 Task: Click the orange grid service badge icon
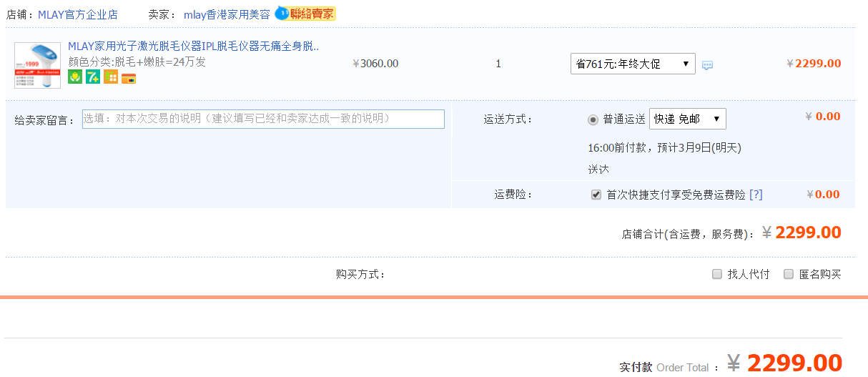tap(111, 77)
